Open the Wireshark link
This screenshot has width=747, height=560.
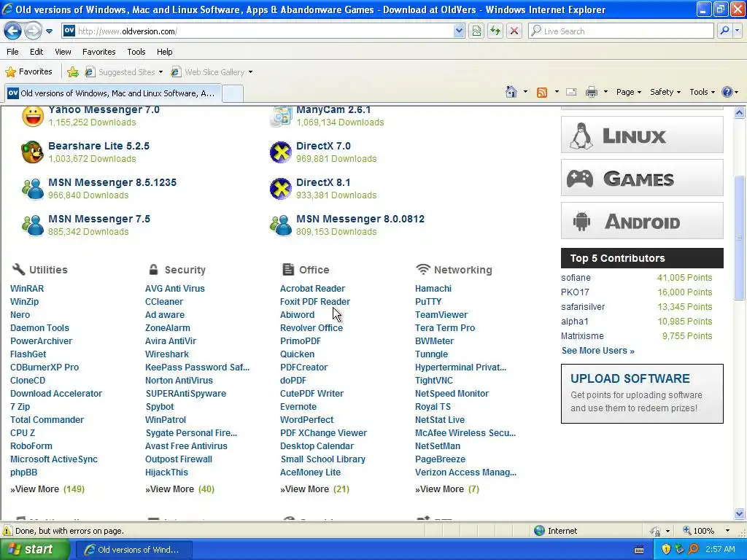pyautogui.click(x=167, y=354)
